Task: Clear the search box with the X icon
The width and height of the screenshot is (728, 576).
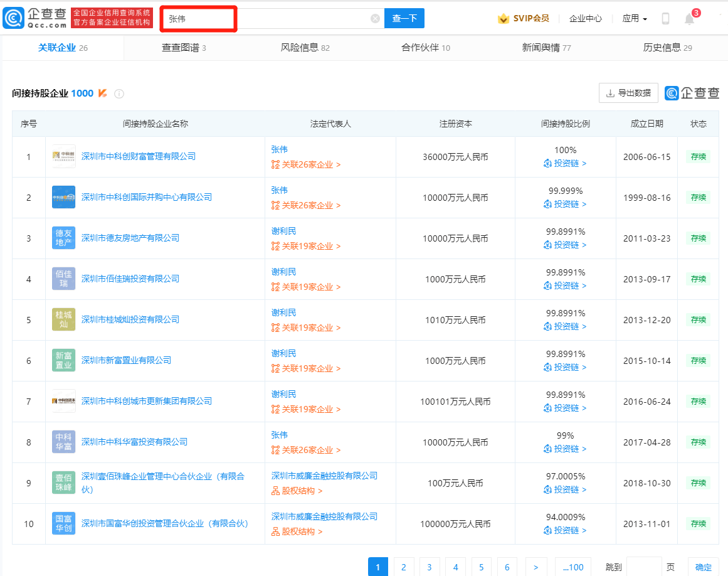Action: (x=375, y=19)
